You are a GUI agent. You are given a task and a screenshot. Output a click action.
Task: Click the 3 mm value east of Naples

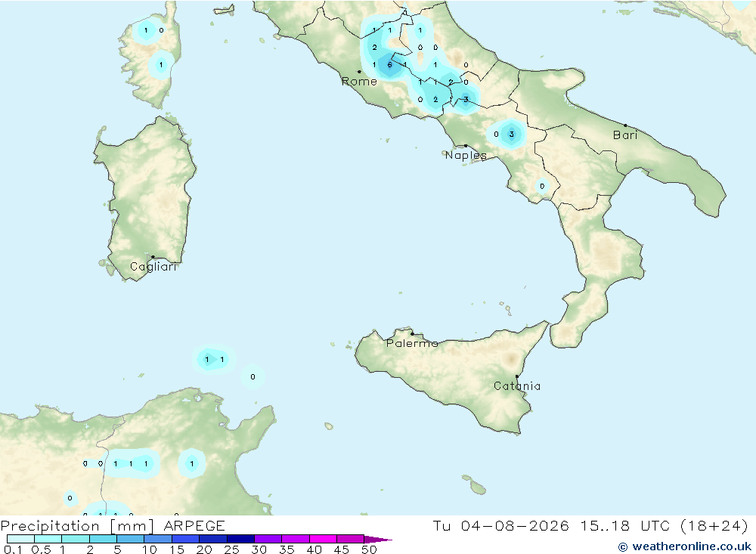[x=512, y=134]
